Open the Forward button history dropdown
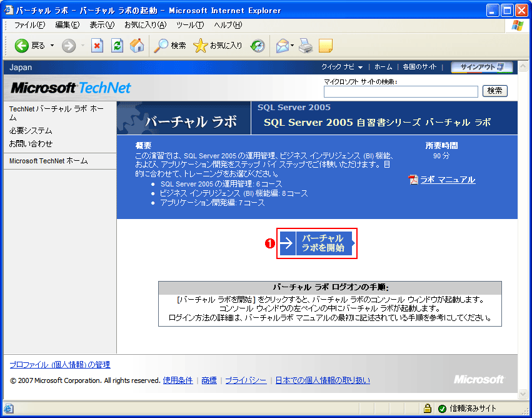This screenshot has width=532, height=418. click(83, 46)
